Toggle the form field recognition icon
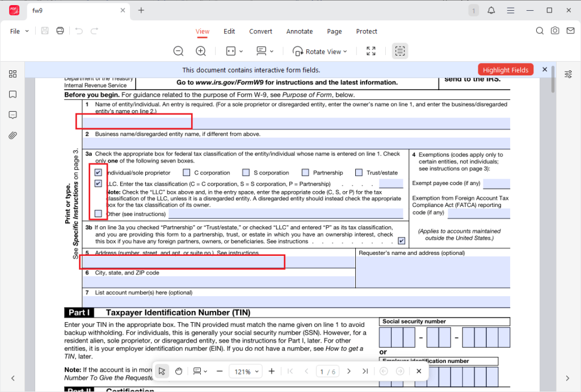The height and width of the screenshot is (392, 581). [x=400, y=51]
